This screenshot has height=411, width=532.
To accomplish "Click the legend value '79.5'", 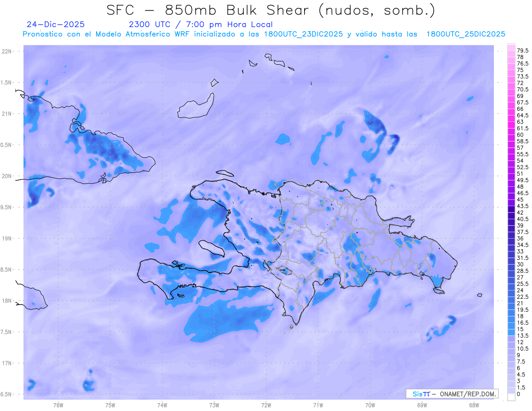I will point(523,51).
